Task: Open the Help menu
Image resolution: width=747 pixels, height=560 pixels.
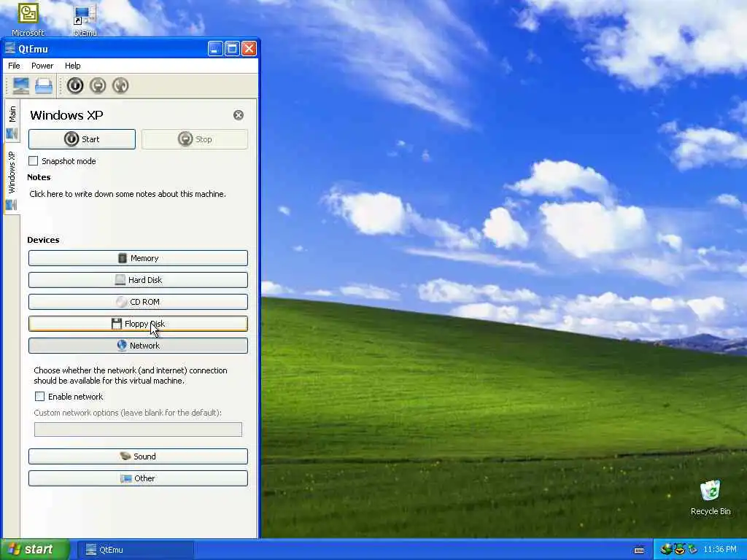Action: [x=72, y=66]
